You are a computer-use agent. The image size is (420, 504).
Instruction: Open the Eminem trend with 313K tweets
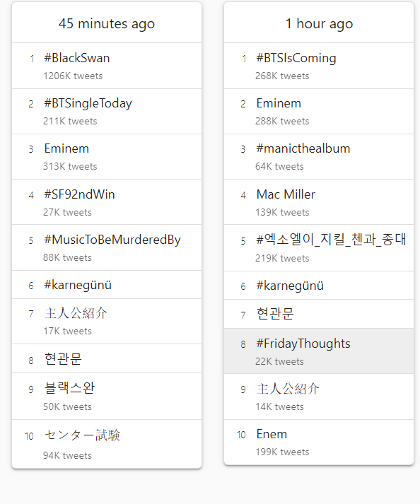pos(107,157)
